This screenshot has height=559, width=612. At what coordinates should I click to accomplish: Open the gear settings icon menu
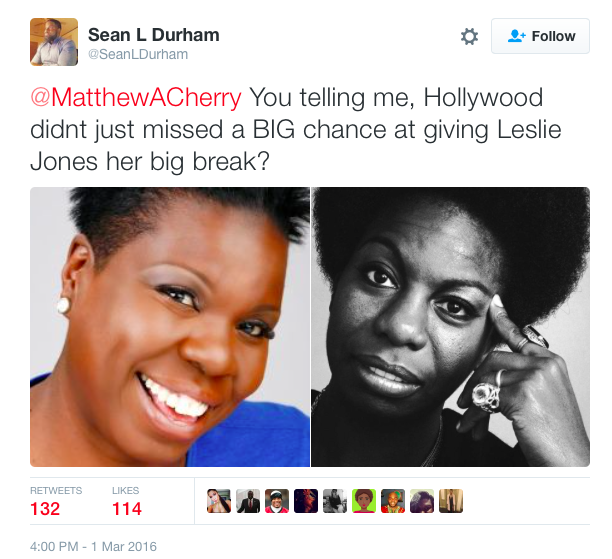(x=469, y=36)
